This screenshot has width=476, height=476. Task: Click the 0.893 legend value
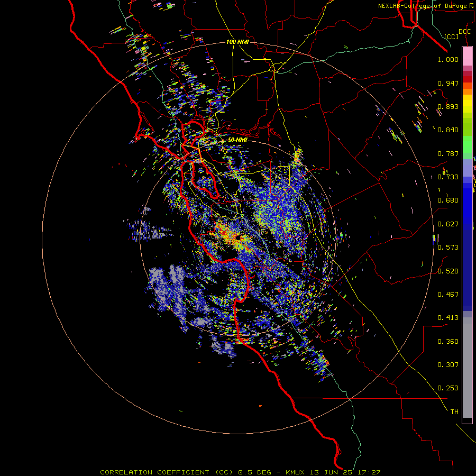(x=448, y=106)
